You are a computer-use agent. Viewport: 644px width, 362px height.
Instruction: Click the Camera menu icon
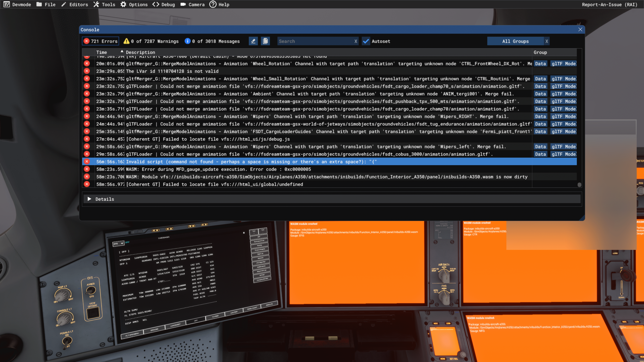(x=183, y=5)
